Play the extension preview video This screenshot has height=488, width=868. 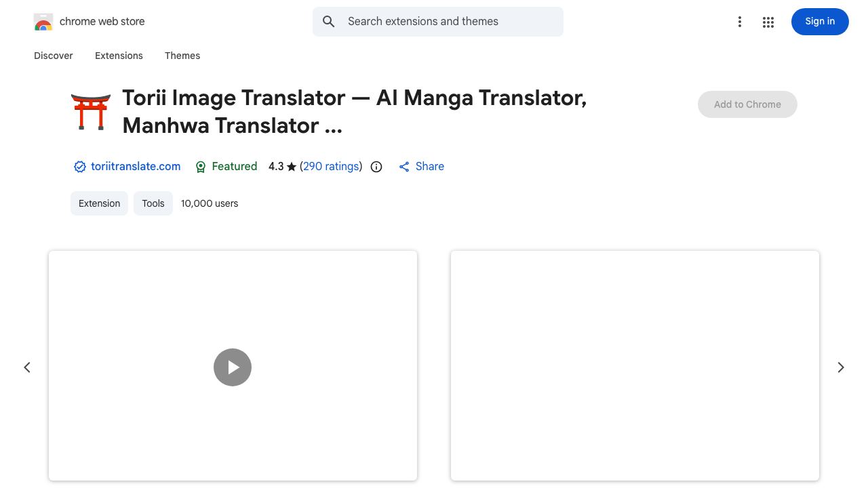[233, 367]
